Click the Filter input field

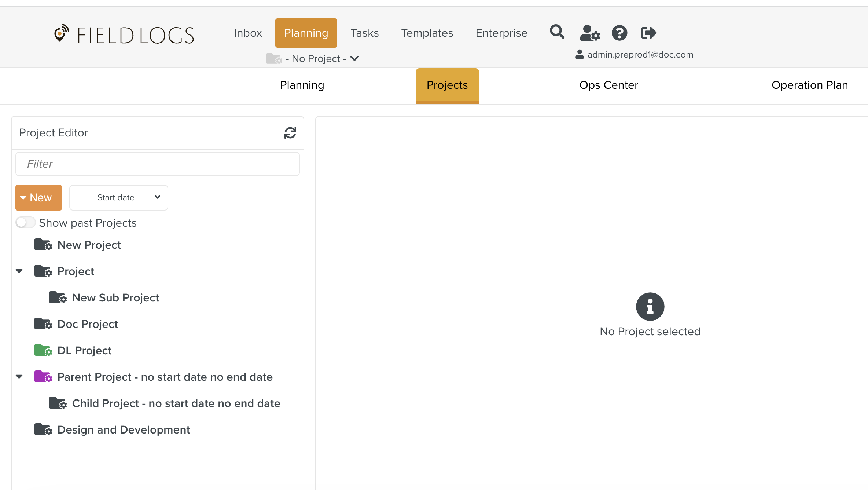tap(158, 164)
